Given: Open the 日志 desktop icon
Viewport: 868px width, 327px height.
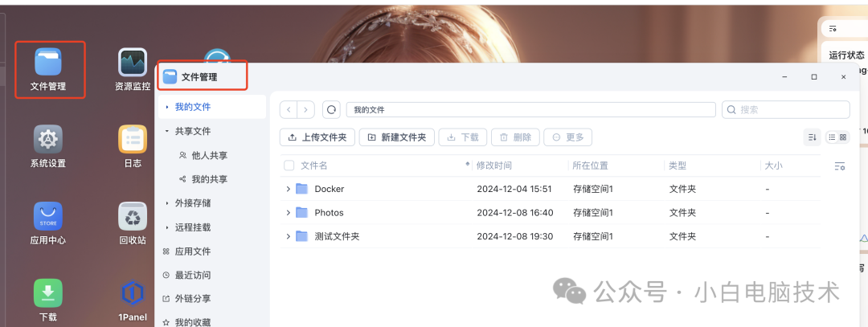Looking at the screenshot, I should (x=133, y=139).
